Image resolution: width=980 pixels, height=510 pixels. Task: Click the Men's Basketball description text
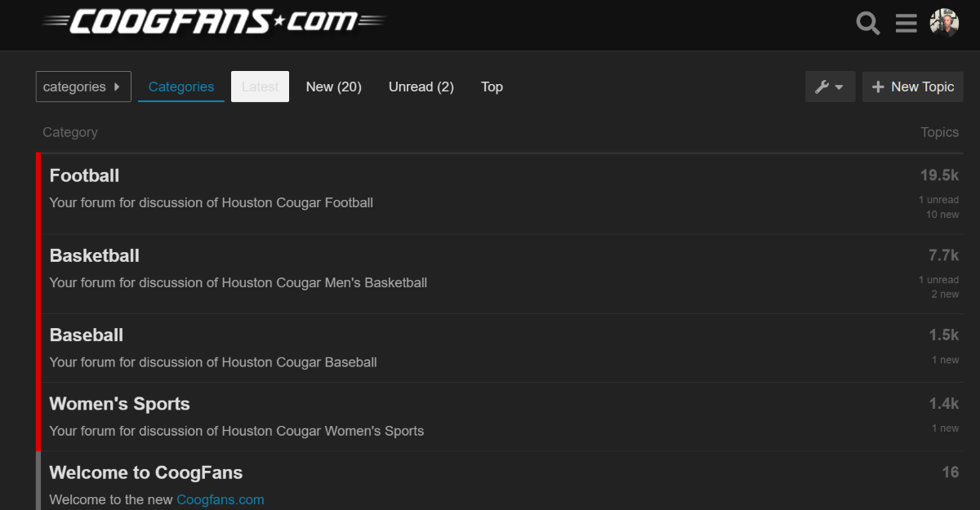[238, 282]
